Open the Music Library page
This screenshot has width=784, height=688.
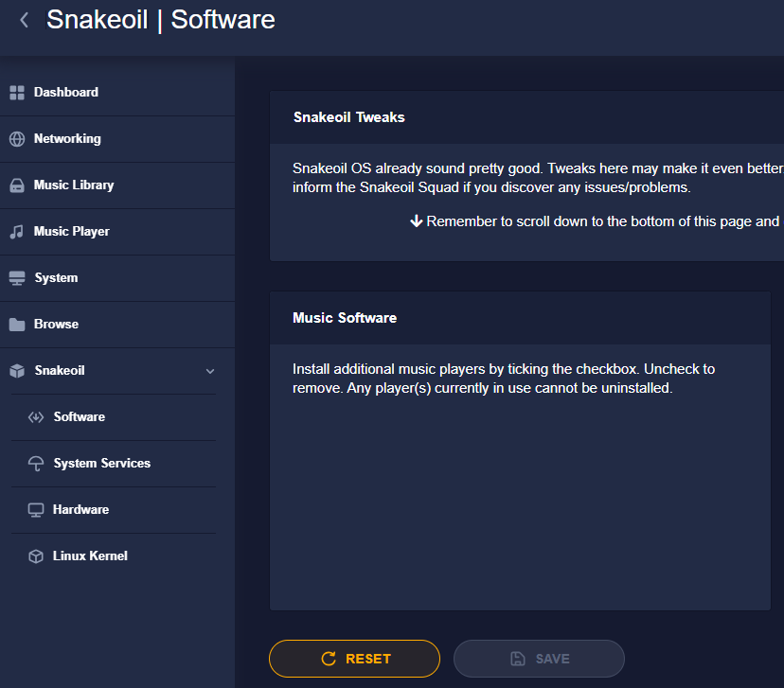click(117, 185)
